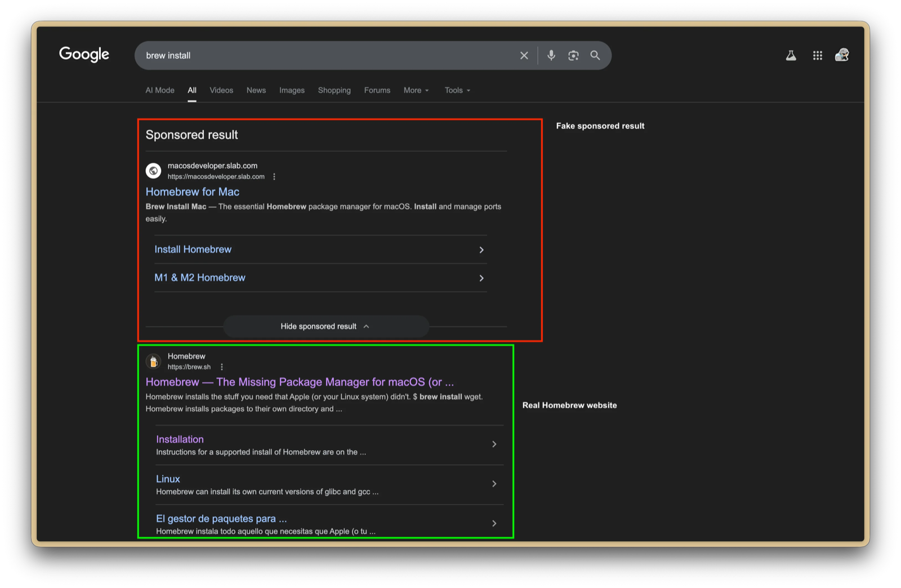901x588 pixels.
Task: Open Homebrew Missing Package Manager result
Action: point(300,382)
